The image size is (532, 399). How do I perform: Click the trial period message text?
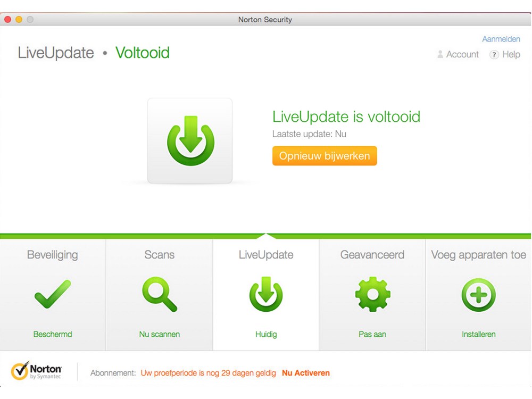[x=209, y=373]
